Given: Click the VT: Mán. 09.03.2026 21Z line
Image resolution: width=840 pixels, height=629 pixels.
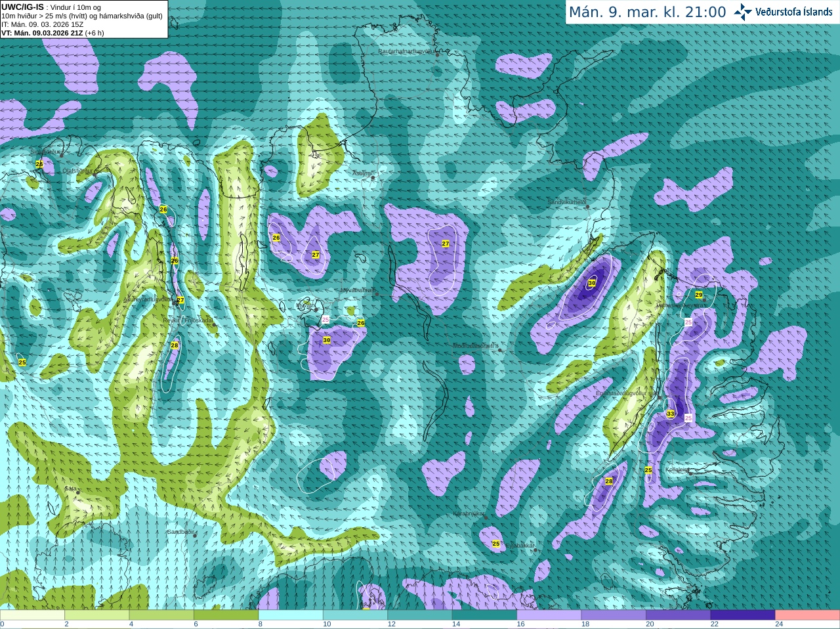Looking at the screenshot, I should (x=52, y=33).
